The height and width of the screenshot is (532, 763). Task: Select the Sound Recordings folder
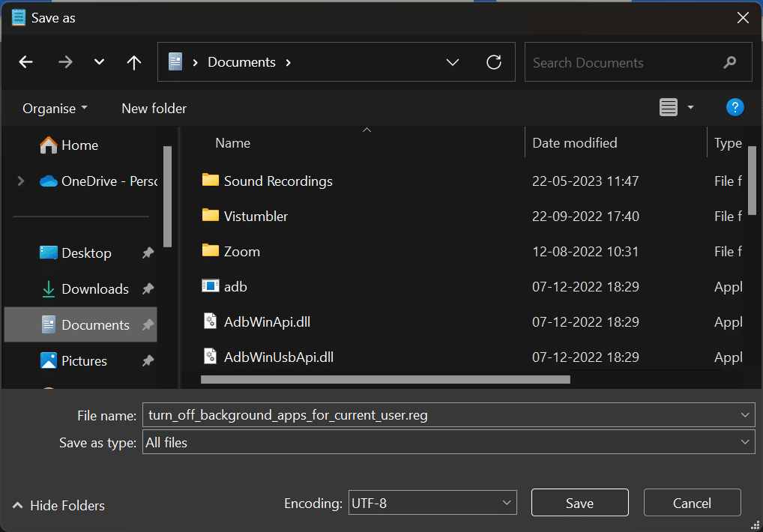pos(278,181)
